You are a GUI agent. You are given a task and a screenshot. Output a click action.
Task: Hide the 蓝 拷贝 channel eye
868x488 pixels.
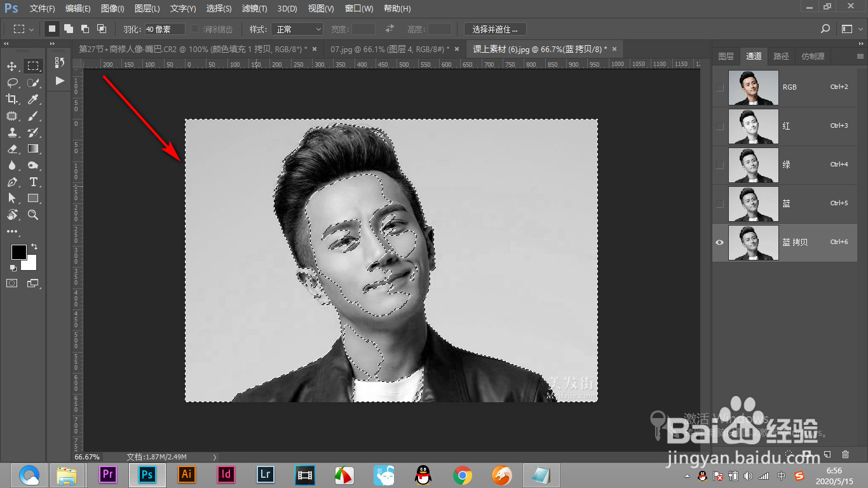click(x=719, y=242)
